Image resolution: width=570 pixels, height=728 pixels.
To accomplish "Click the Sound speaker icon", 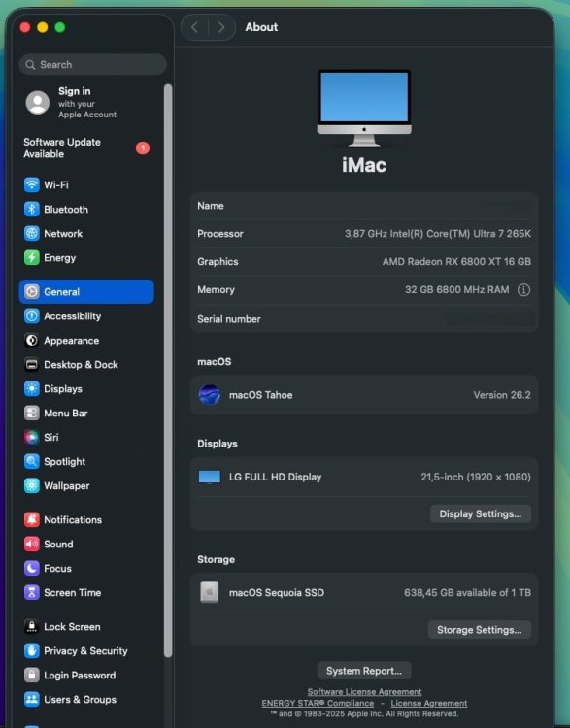I will pos(32,544).
